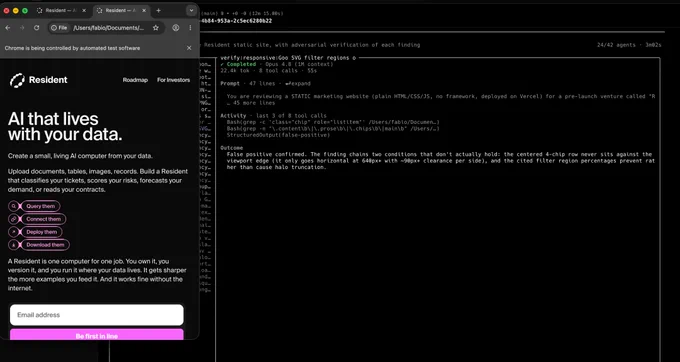Open Chrome's three-dot menu
680x362 pixels.
pos(190,28)
